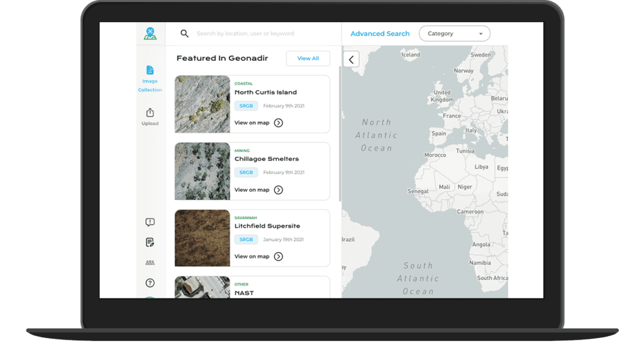Click Cameroon label on the map
Screen dimensions: 644x348
click(470, 212)
